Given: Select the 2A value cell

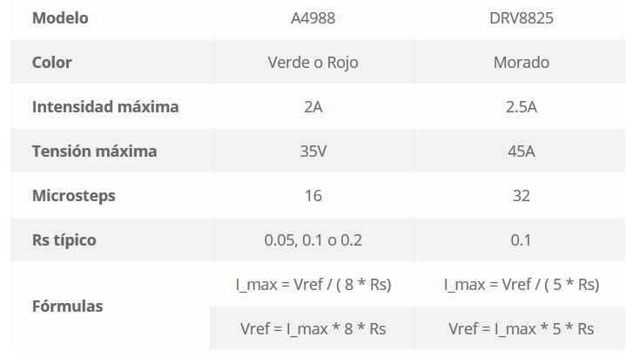Looking at the screenshot, I should pos(313,107).
